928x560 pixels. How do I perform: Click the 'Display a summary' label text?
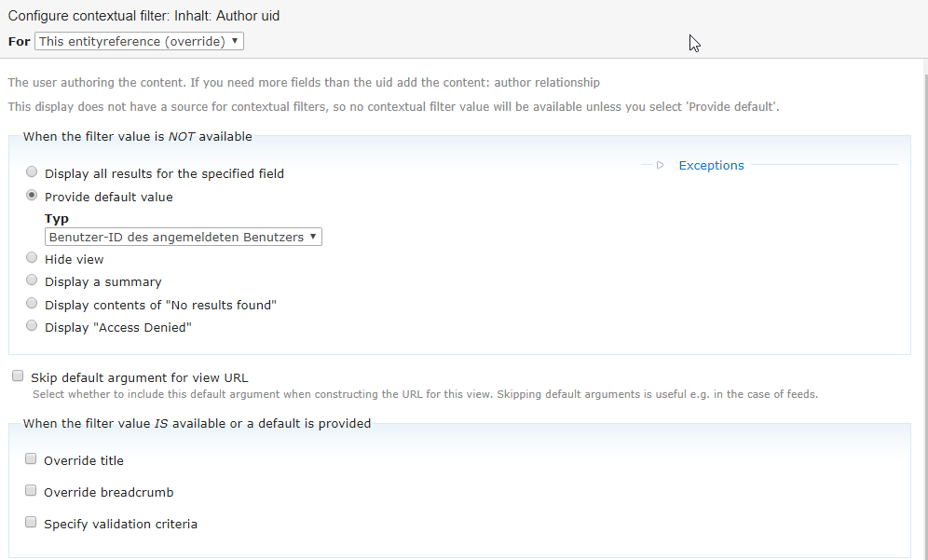[102, 282]
